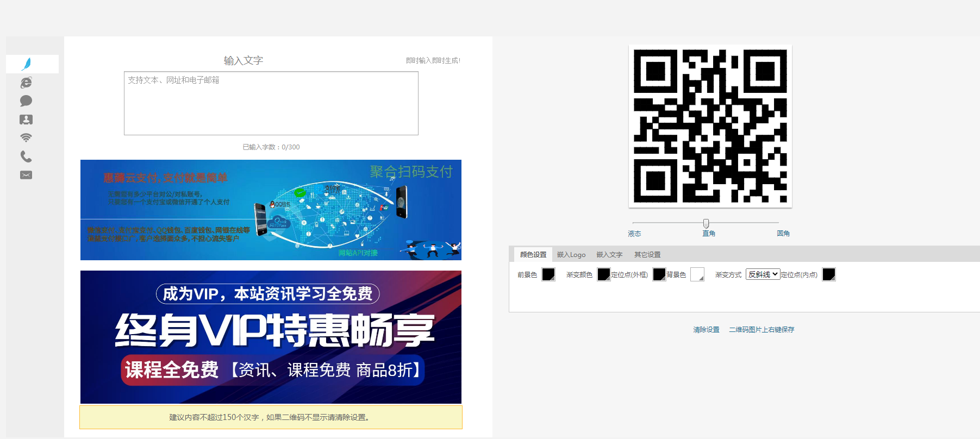
Task: Open the SMS message bubble icon
Action: [26, 101]
